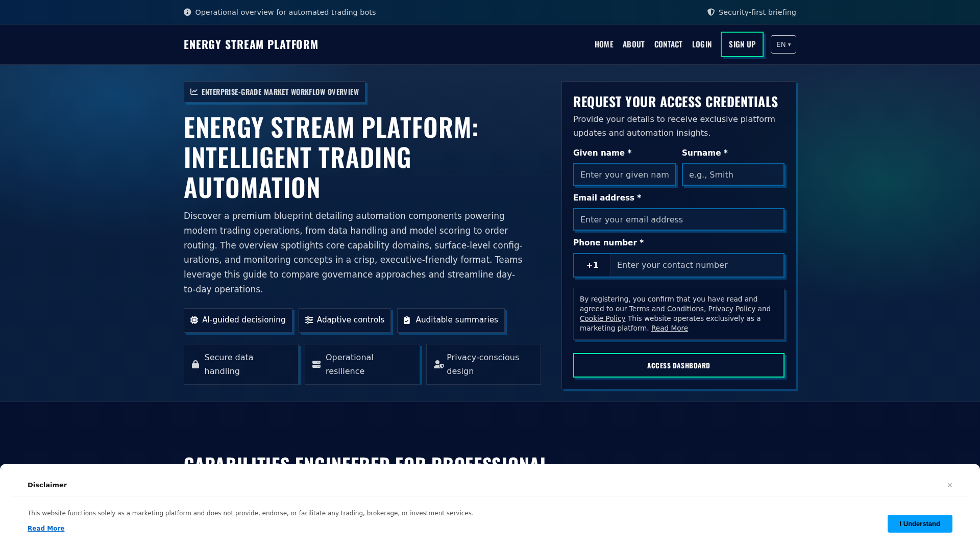Click the contact number input field
The height and width of the screenshot is (551, 980).
[x=697, y=265]
